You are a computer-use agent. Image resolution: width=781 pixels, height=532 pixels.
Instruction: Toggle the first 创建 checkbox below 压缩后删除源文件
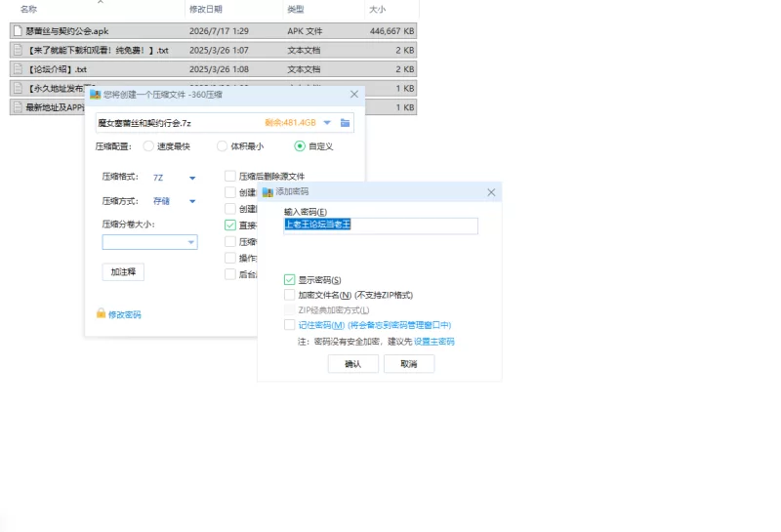pos(230,192)
